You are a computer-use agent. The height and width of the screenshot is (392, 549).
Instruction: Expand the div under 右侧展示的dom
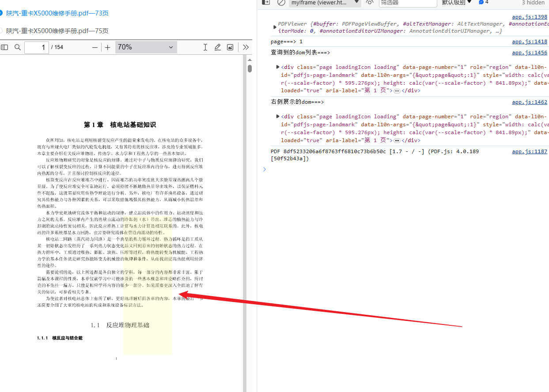(278, 116)
